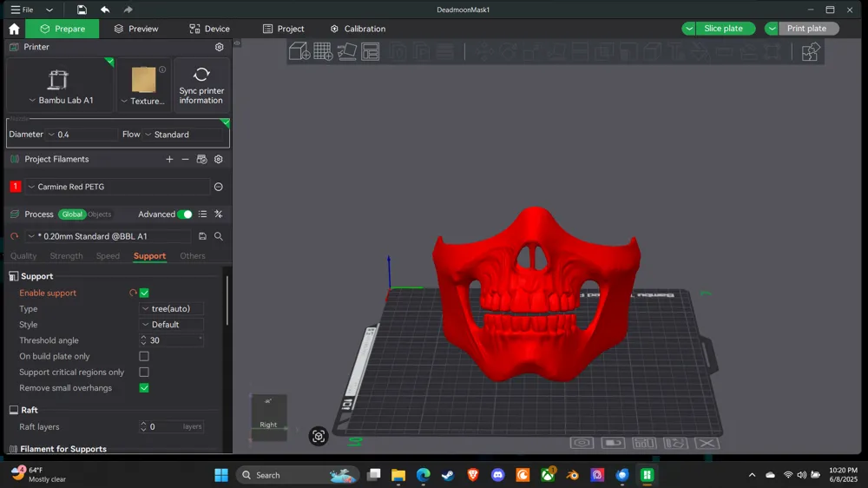This screenshot has width=868, height=488.
Task: Click the home icon
Action: (14, 29)
